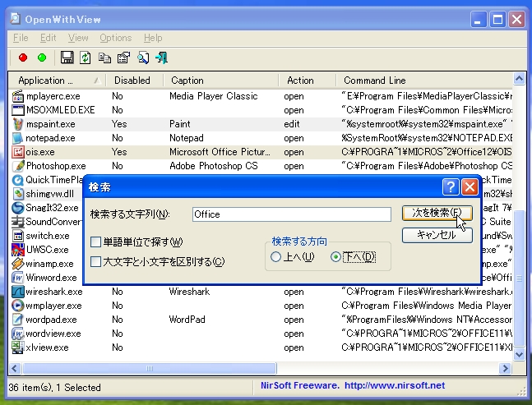Image resolution: width=532 pixels, height=405 pixels.
Task: Open the nirsoft.net link in status bar
Action: (395, 385)
